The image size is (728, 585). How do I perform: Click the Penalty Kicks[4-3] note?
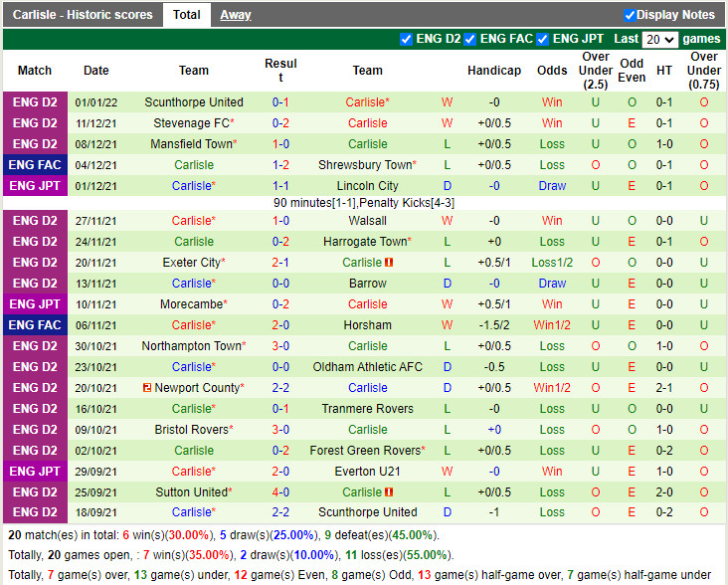coord(407,203)
